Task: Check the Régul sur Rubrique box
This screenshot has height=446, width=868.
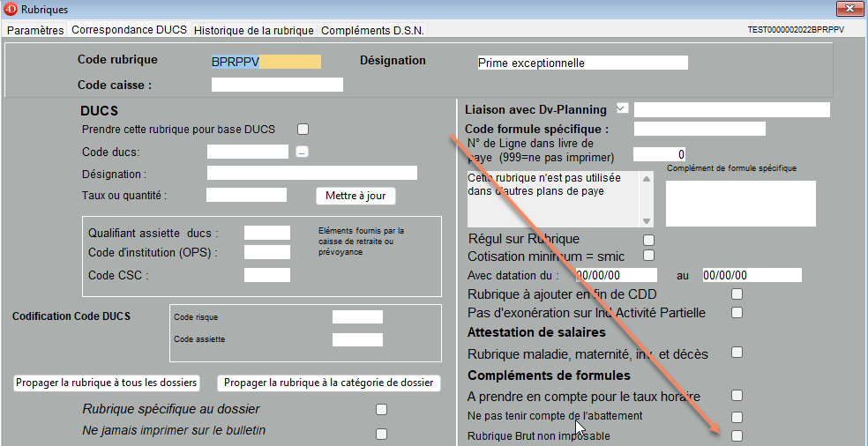Action: tap(648, 240)
